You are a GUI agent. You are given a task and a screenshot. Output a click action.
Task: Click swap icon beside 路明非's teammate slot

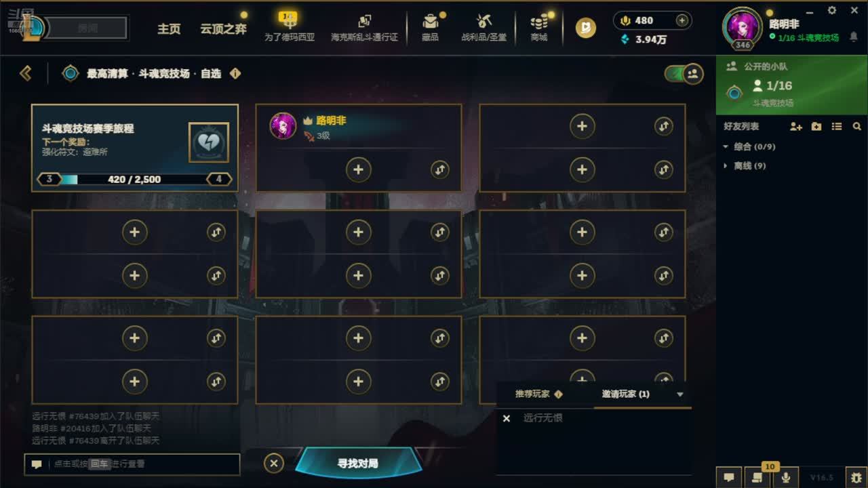[x=440, y=169]
